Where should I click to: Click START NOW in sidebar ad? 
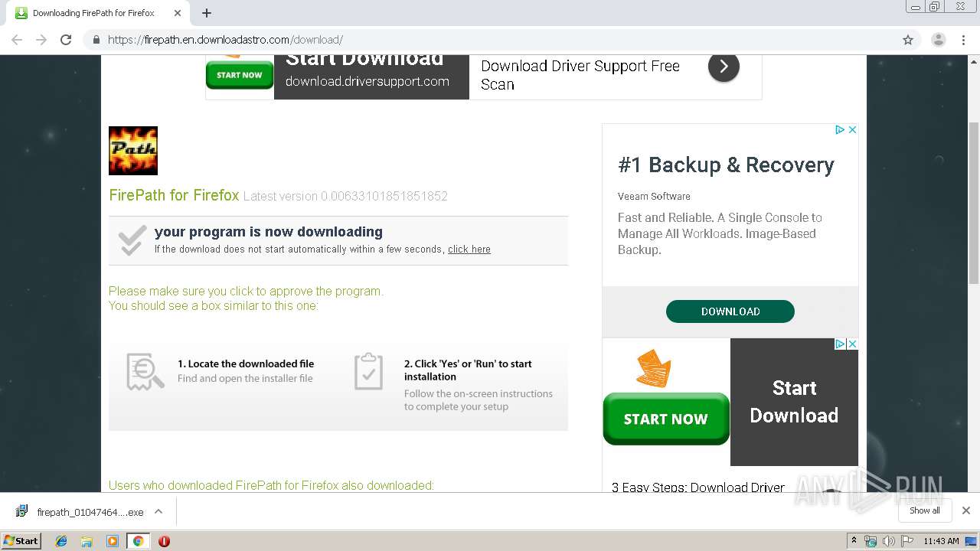pyautogui.click(x=666, y=419)
